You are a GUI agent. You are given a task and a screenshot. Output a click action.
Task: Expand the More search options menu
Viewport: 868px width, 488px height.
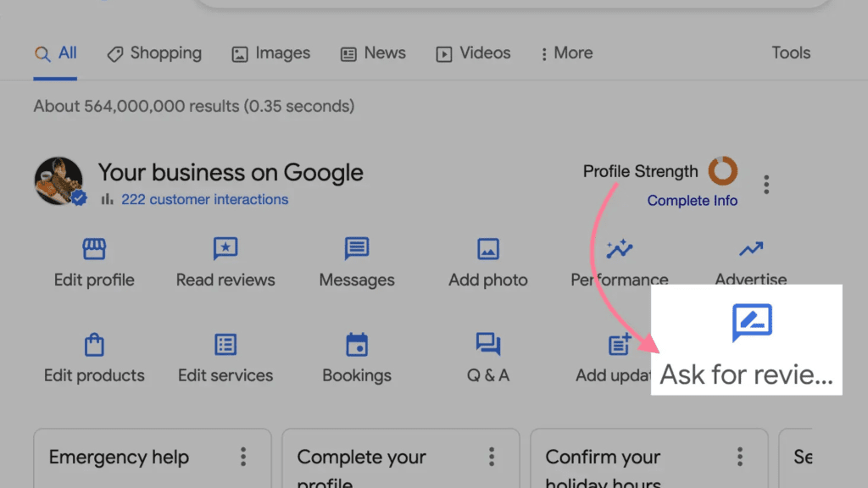pyautogui.click(x=566, y=53)
